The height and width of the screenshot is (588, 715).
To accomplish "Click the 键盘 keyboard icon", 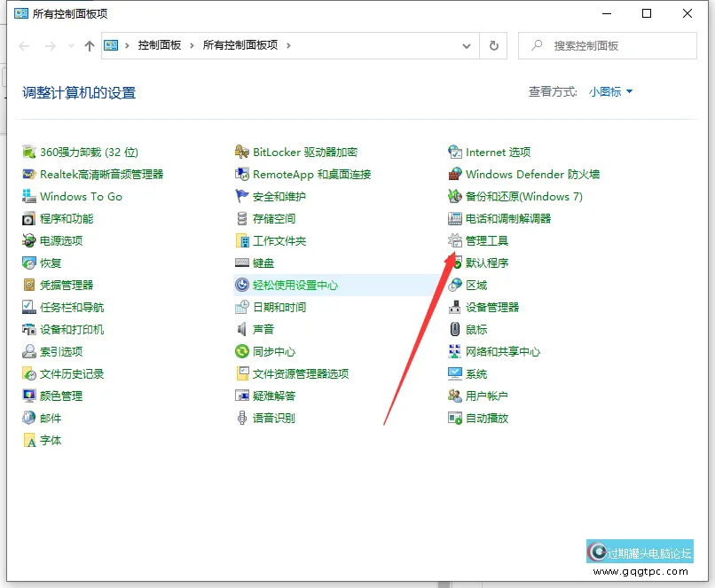I will (x=242, y=263).
